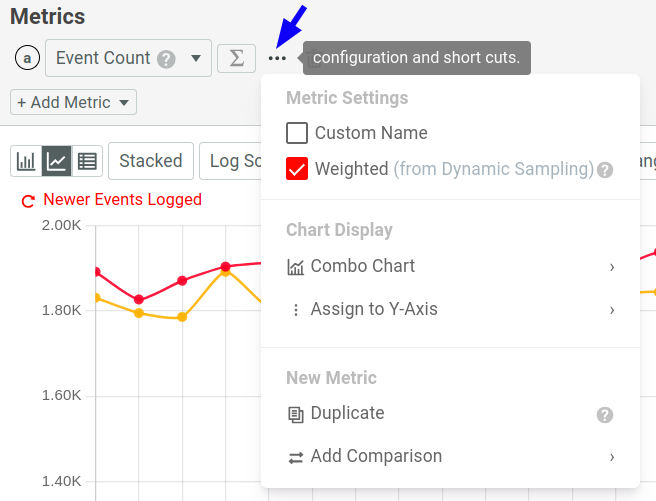Click help icon beside Weighted option
The height and width of the screenshot is (501, 656).
tap(605, 170)
